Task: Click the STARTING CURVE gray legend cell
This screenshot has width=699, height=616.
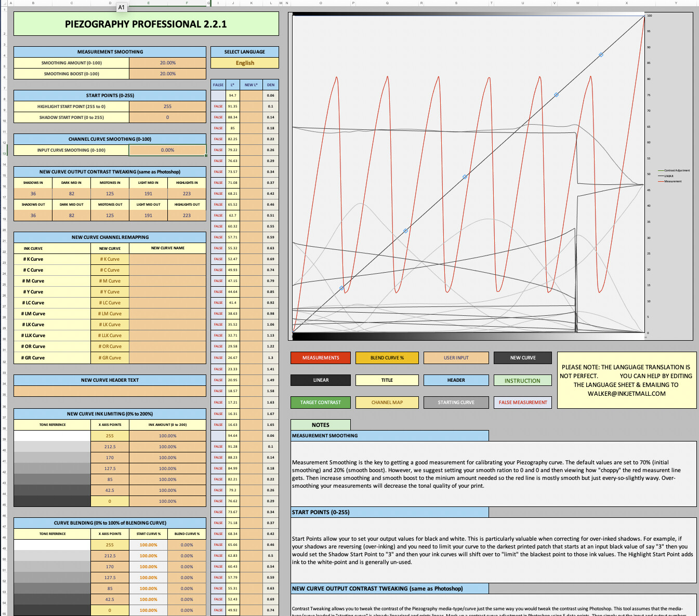Action: (x=456, y=403)
